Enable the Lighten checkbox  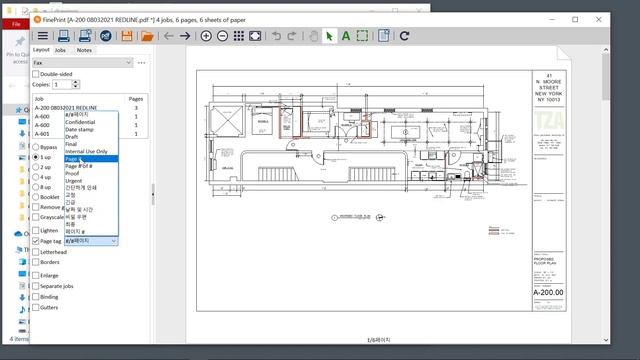tap(36, 231)
